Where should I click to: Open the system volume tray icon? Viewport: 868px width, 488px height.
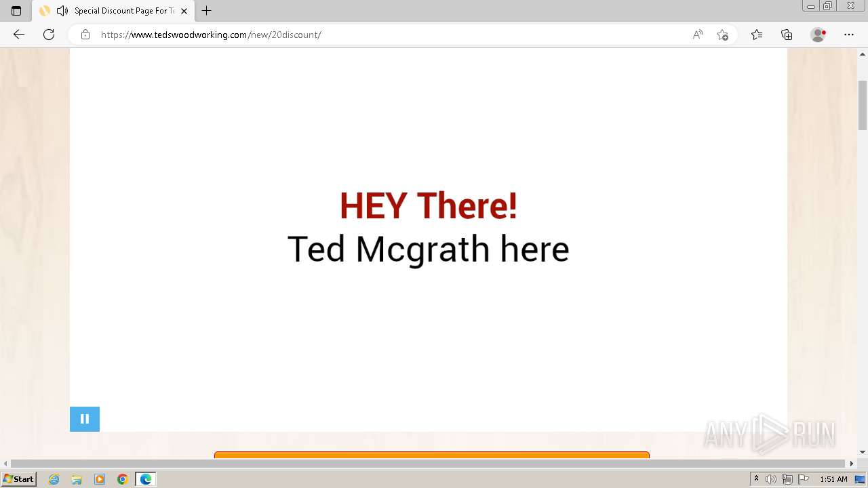click(x=771, y=479)
